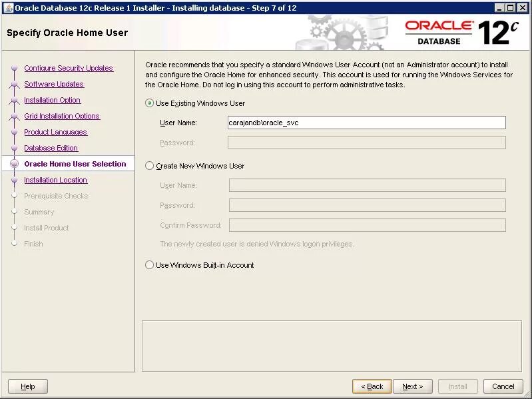Select Oracle Home User Selection step
This screenshot has height=399, width=532.
[x=75, y=164]
